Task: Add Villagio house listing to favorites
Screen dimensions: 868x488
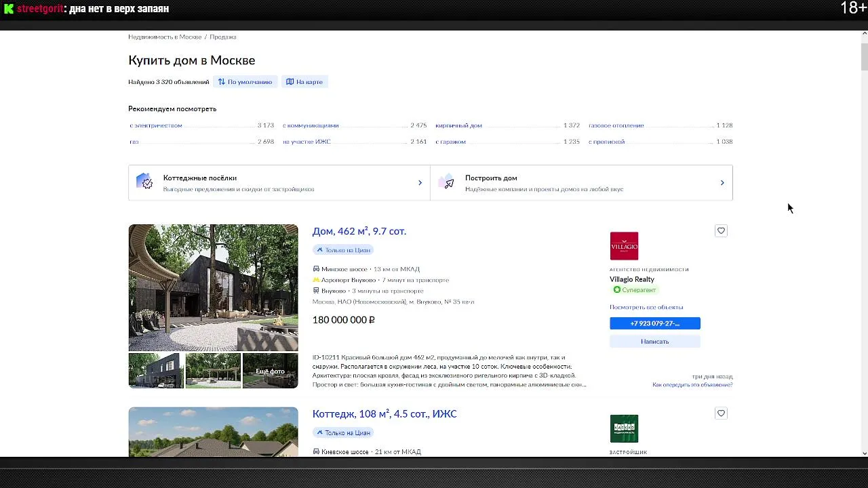Action: pos(721,230)
